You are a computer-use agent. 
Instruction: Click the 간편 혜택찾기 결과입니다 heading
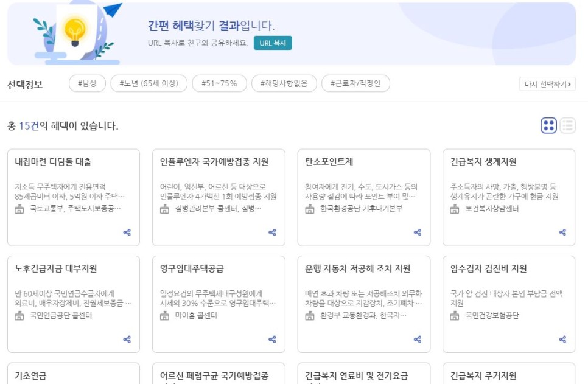pos(211,26)
